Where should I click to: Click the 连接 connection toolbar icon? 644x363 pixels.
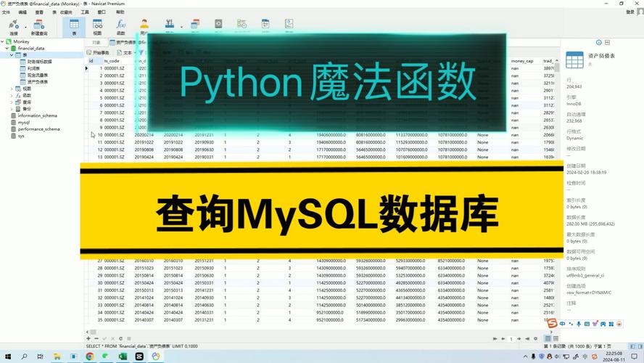click(x=14, y=27)
